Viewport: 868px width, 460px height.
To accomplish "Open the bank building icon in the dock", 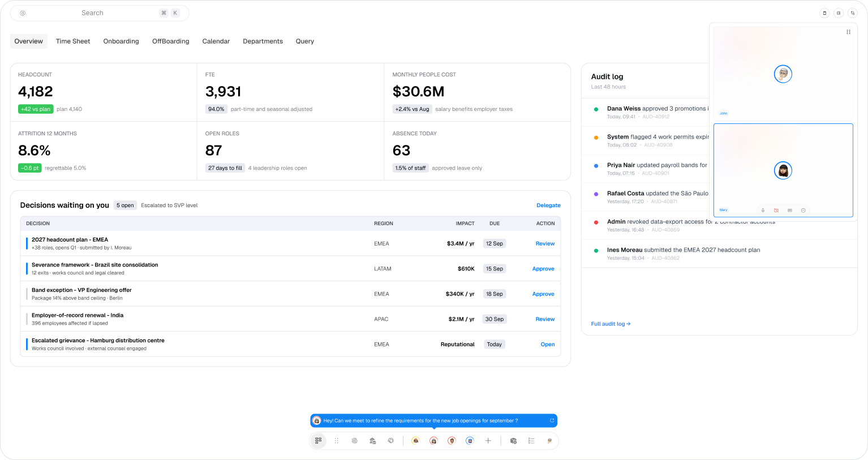I will pos(373,441).
